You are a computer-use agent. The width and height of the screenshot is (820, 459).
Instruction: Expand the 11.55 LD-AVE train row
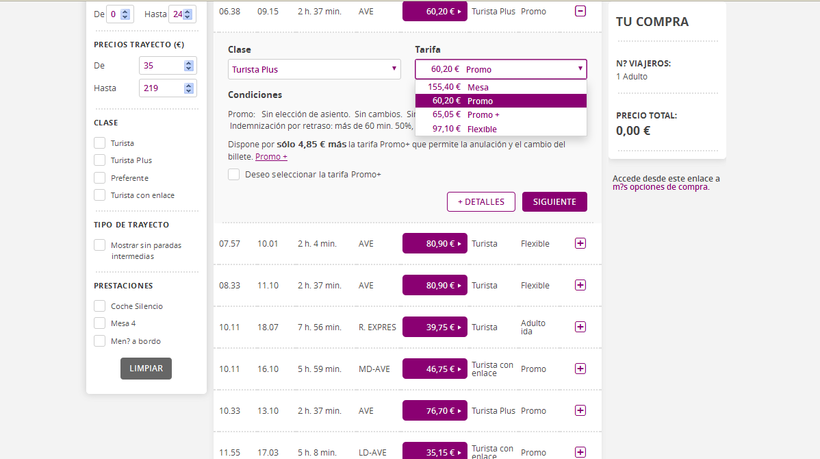(x=580, y=452)
